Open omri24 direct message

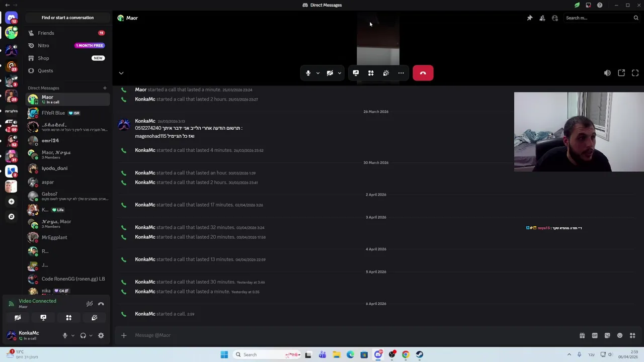click(x=67, y=140)
